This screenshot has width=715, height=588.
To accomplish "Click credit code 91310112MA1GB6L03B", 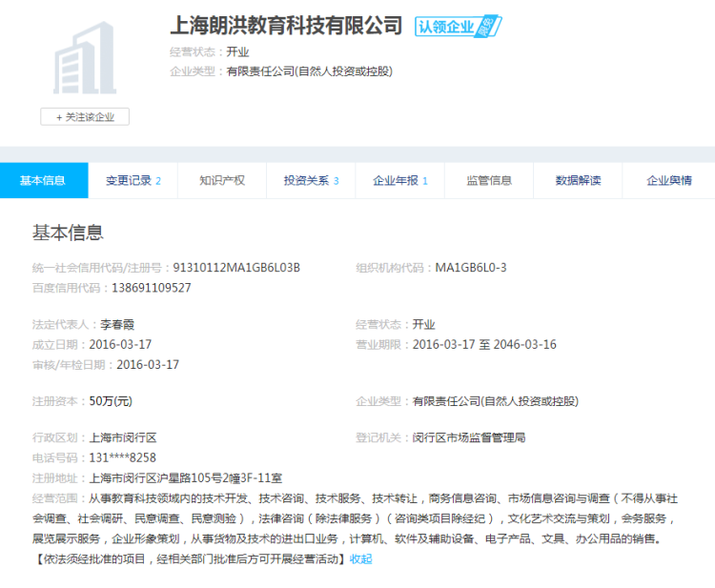I will (x=236, y=268).
